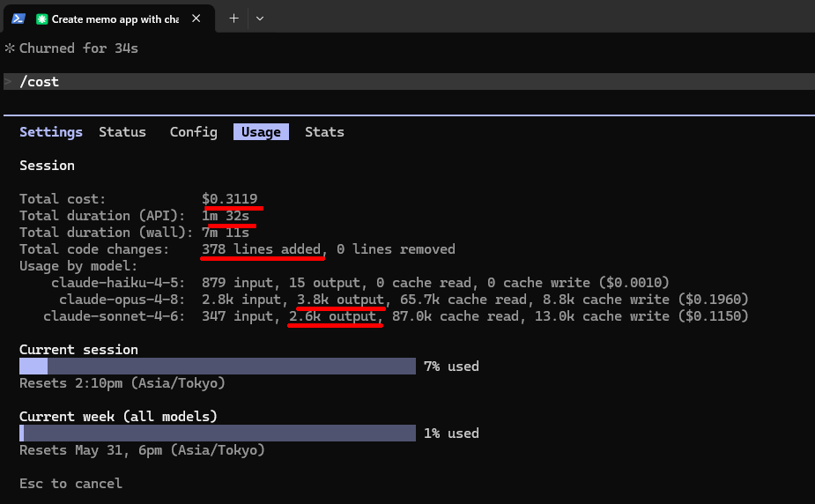The height and width of the screenshot is (504, 815).
Task: Click the 'Current week (all models)' heading
Action: [x=118, y=416]
